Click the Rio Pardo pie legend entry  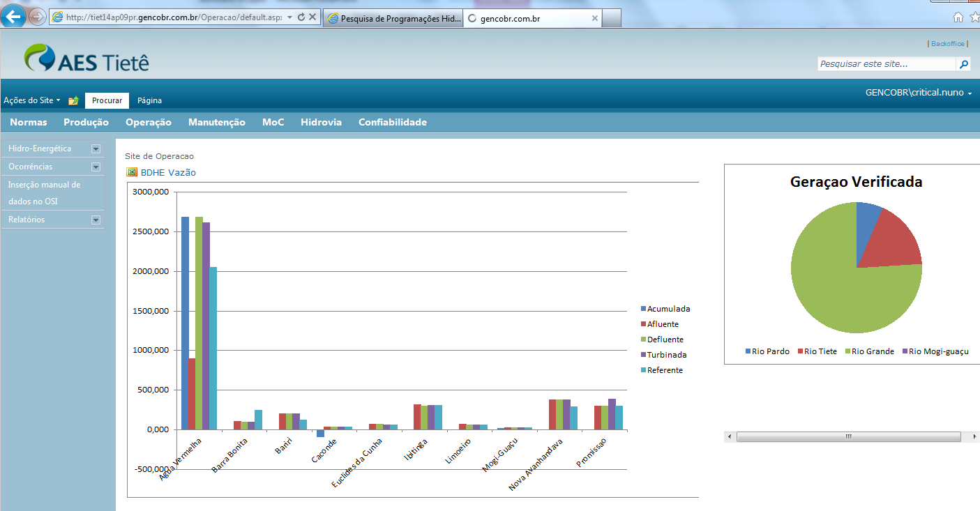pyautogui.click(x=767, y=351)
